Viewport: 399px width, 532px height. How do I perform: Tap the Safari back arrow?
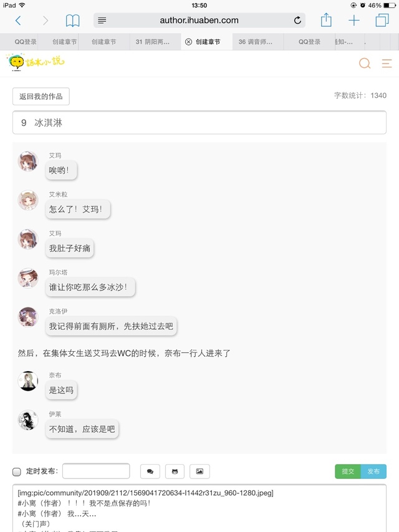(18, 21)
